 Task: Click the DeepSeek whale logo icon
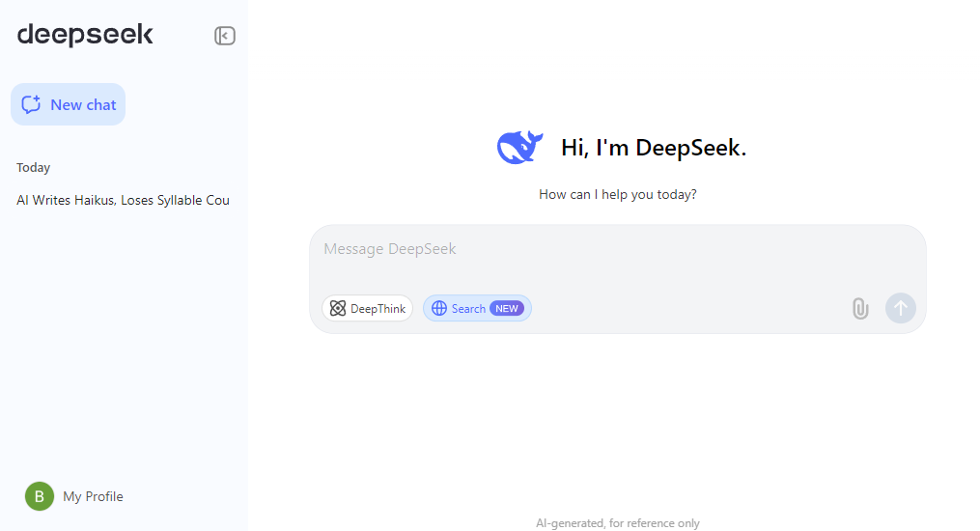(519, 148)
